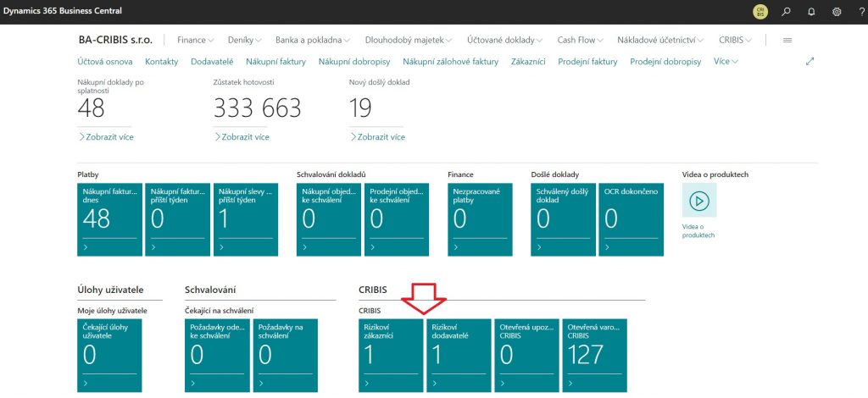868x398 pixels.
Task: Click the expand page view icon
Action: point(810,62)
